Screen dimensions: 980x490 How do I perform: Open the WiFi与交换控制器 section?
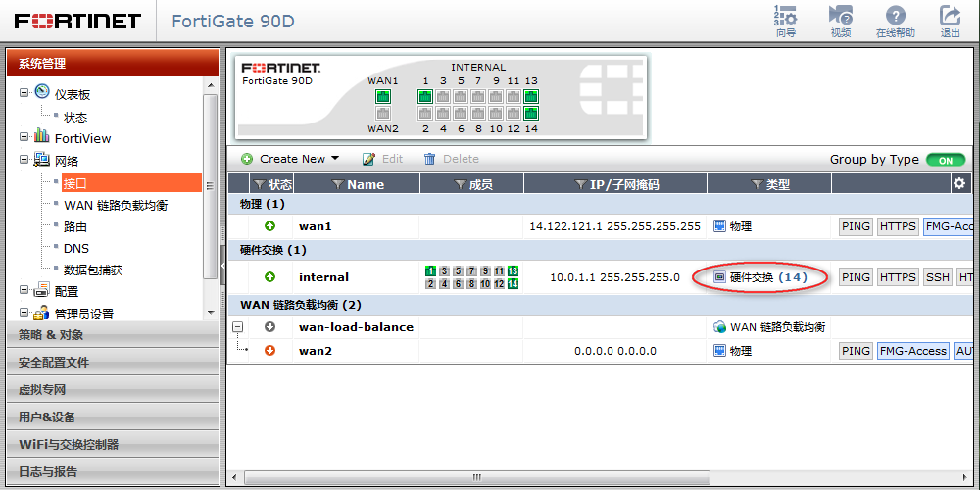click(x=113, y=444)
